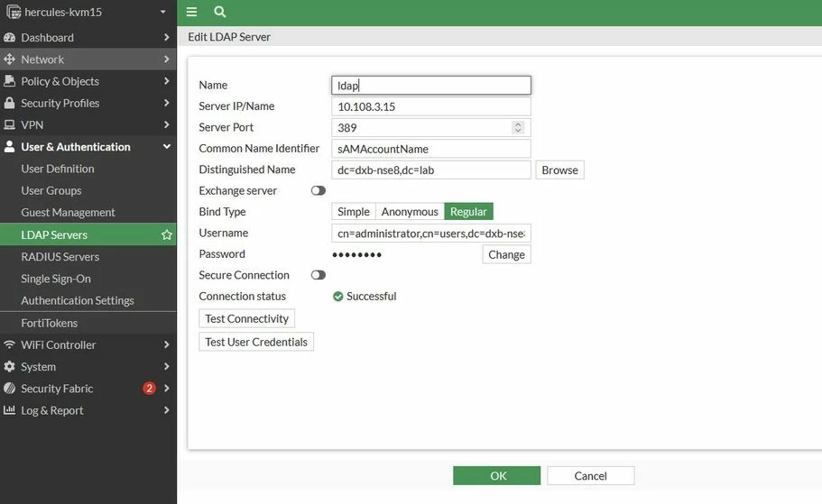Select LDAP Servers menu item
The image size is (822, 504).
(x=88, y=234)
